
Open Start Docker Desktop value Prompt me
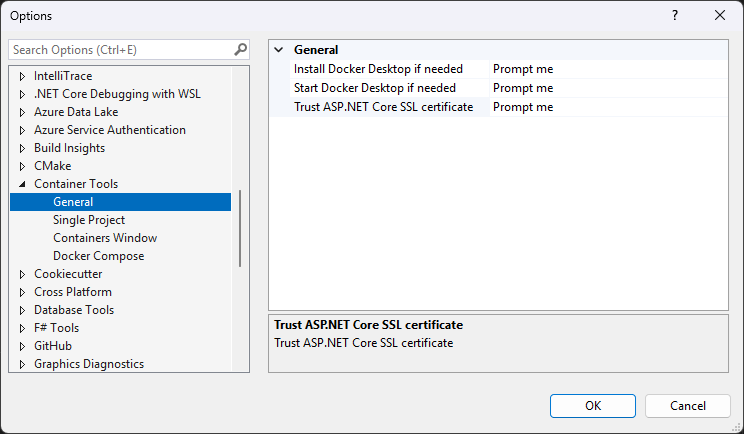608,88
